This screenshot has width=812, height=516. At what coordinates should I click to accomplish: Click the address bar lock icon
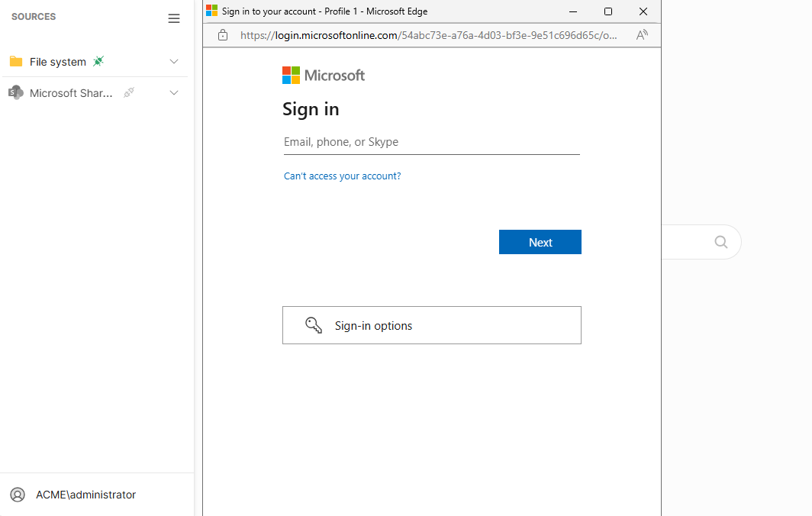223,35
